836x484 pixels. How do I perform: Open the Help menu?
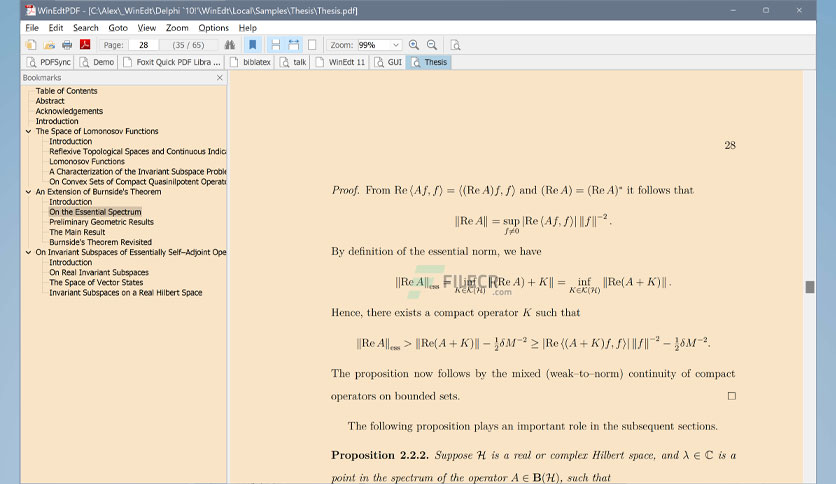click(x=247, y=28)
